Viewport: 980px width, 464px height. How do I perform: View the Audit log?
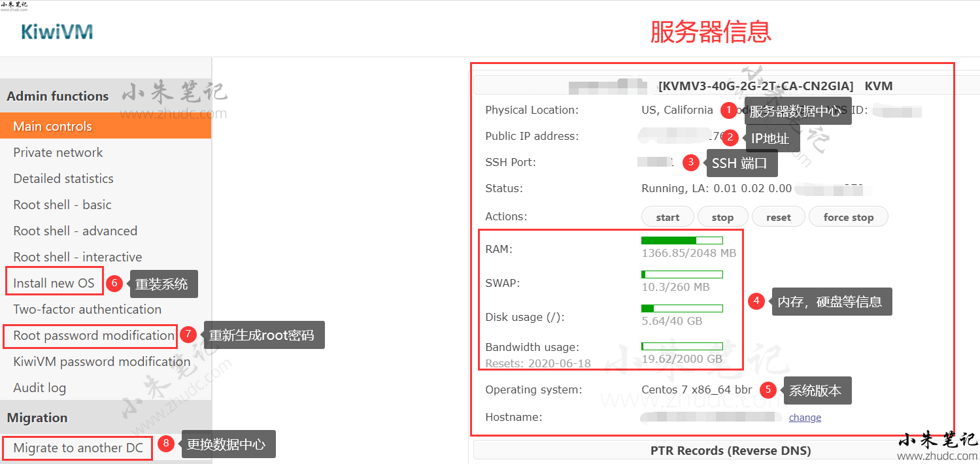[x=39, y=388]
